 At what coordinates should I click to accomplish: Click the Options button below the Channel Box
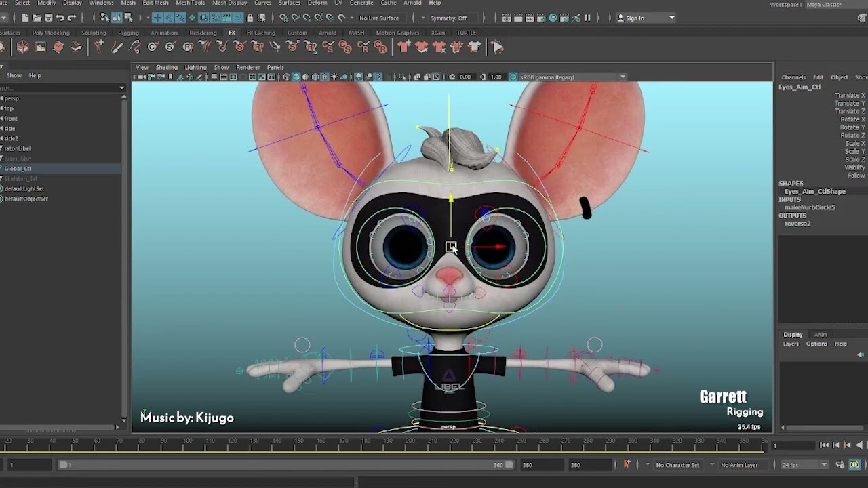tap(816, 344)
